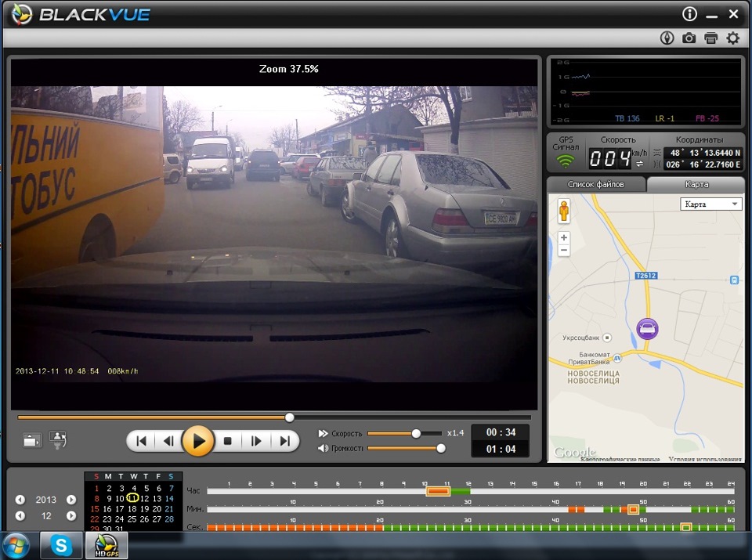Go to next month arrow beside 12
752x560 pixels.
[x=71, y=516]
